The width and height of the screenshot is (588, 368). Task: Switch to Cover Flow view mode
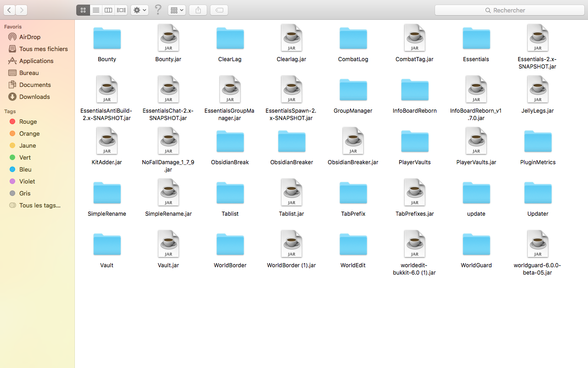121,10
